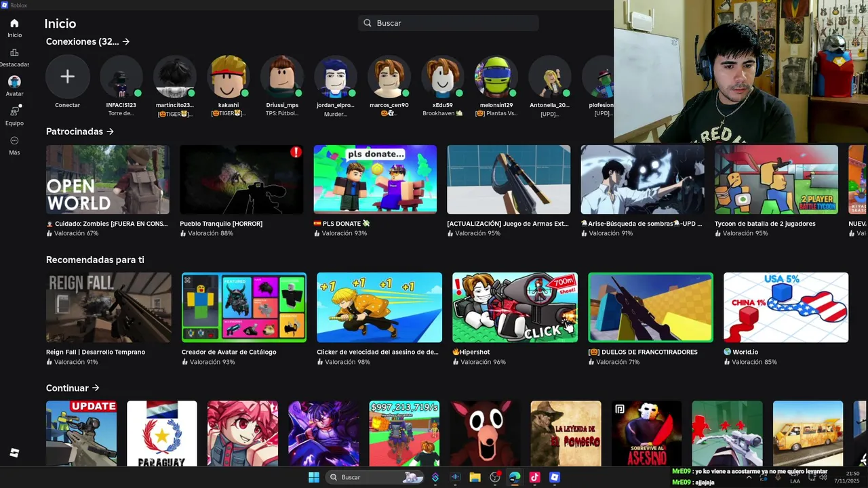Expand the Continuar section arrow
The width and height of the screenshot is (868, 488).
(96, 388)
